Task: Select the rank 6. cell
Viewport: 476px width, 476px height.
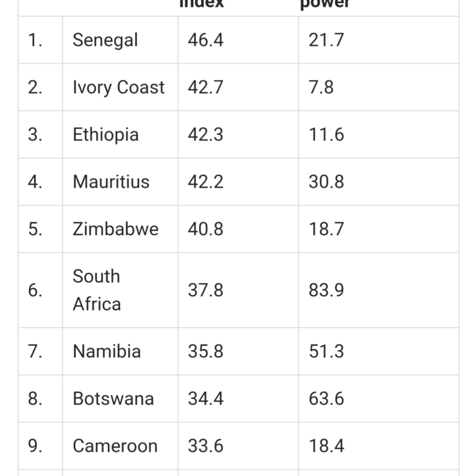Action: (x=35, y=290)
